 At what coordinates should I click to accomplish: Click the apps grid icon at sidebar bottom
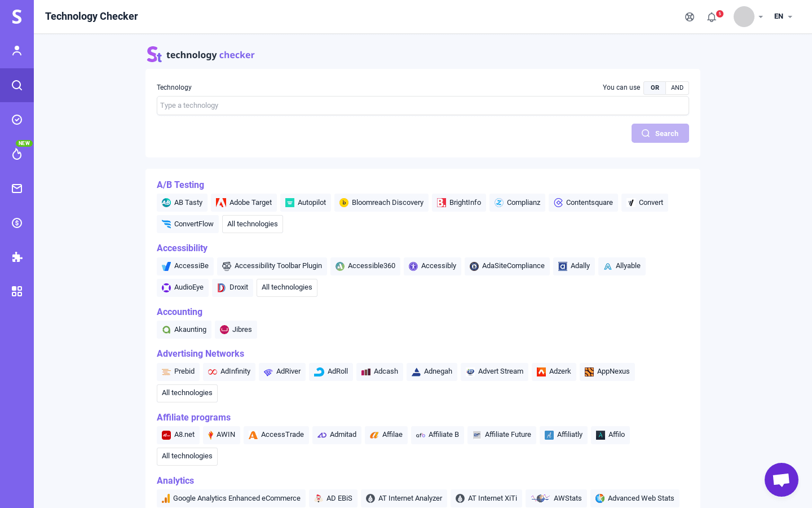pos(17,291)
